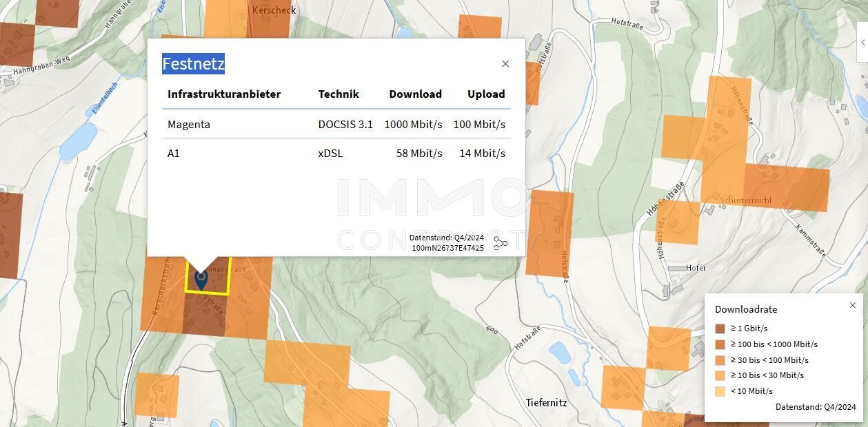Select the Magenta provider row
868x427 pixels.
tap(336, 125)
